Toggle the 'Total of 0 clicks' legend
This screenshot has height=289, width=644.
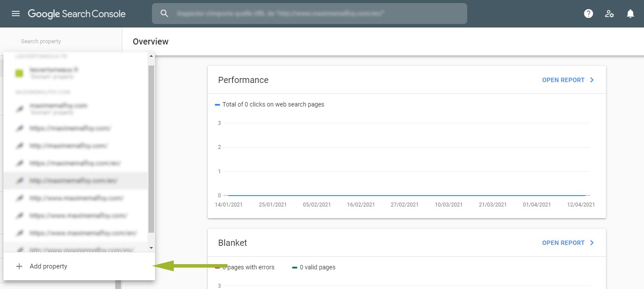(x=269, y=104)
